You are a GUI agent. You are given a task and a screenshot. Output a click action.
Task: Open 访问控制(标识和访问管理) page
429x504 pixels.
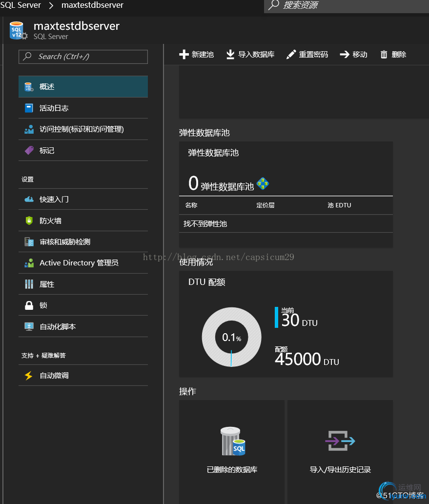tap(83, 129)
